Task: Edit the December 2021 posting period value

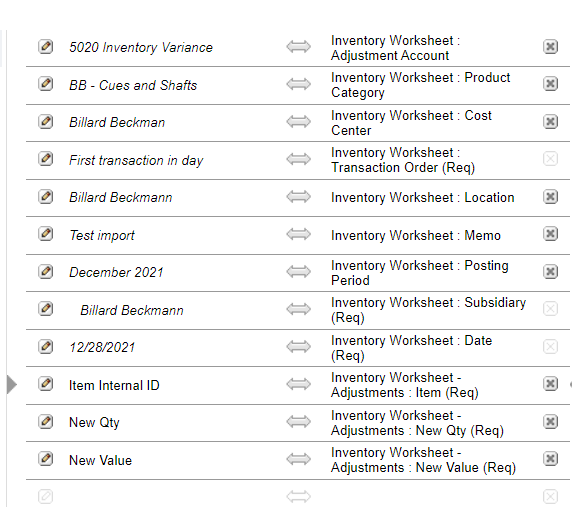Action: [x=46, y=272]
